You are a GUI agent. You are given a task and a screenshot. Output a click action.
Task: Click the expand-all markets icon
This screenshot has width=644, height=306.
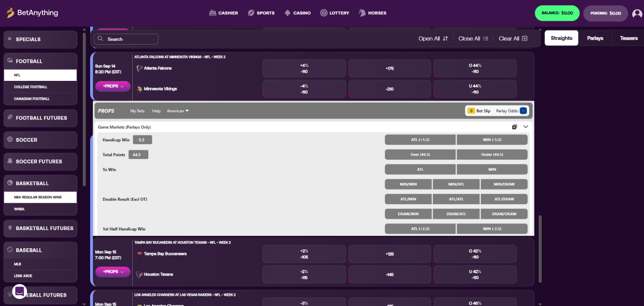[514, 127]
